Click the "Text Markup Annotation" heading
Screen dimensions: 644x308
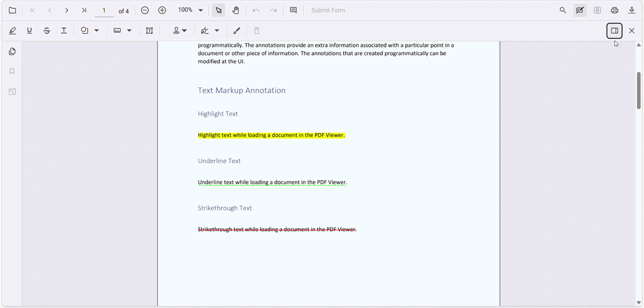point(242,90)
